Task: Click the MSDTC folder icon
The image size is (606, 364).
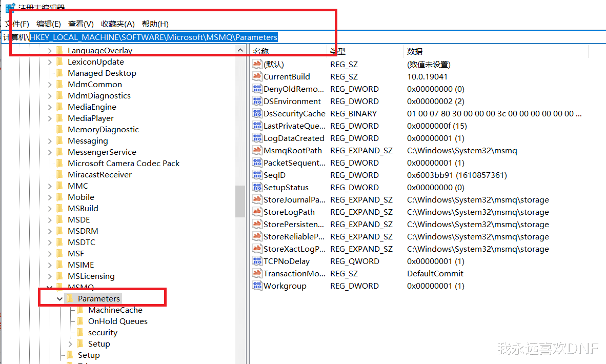Action: tap(59, 242)
